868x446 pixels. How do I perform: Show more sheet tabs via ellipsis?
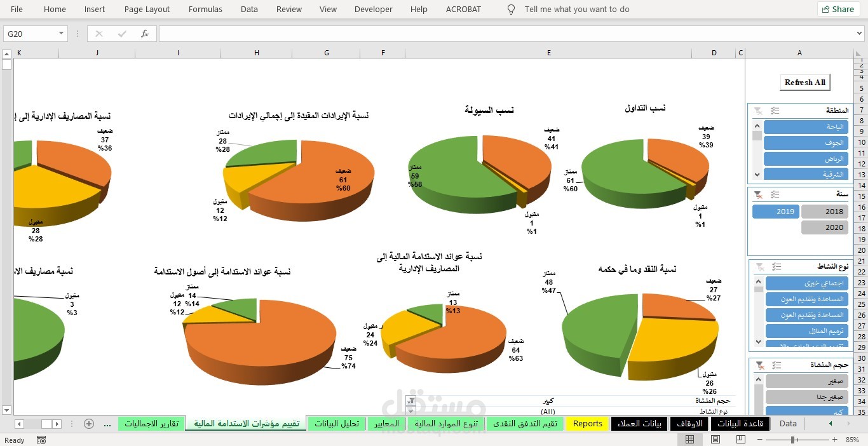click(x=107, y=424)
